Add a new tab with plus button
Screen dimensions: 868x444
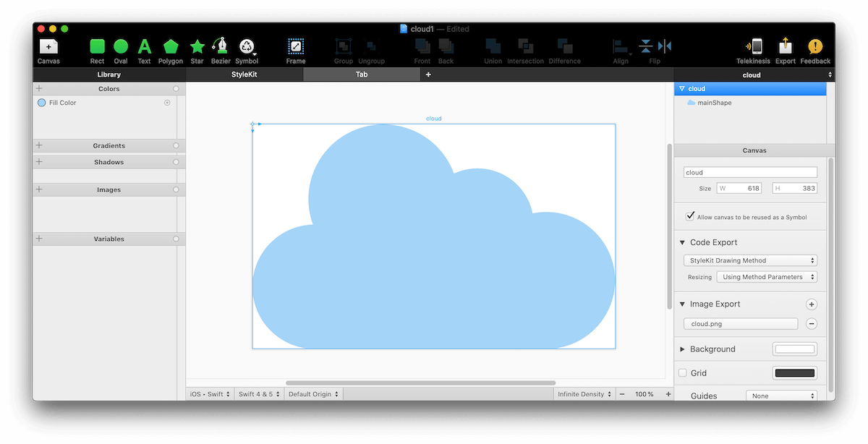point(428,74)
